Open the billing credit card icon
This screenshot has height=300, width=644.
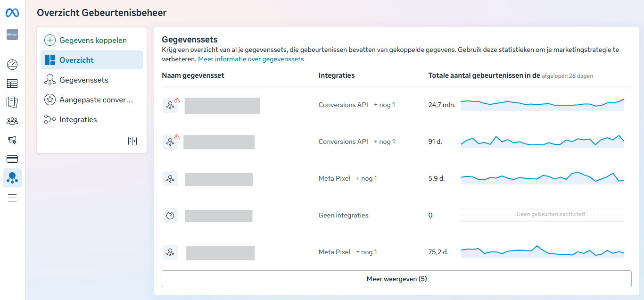tap(12, 159)
